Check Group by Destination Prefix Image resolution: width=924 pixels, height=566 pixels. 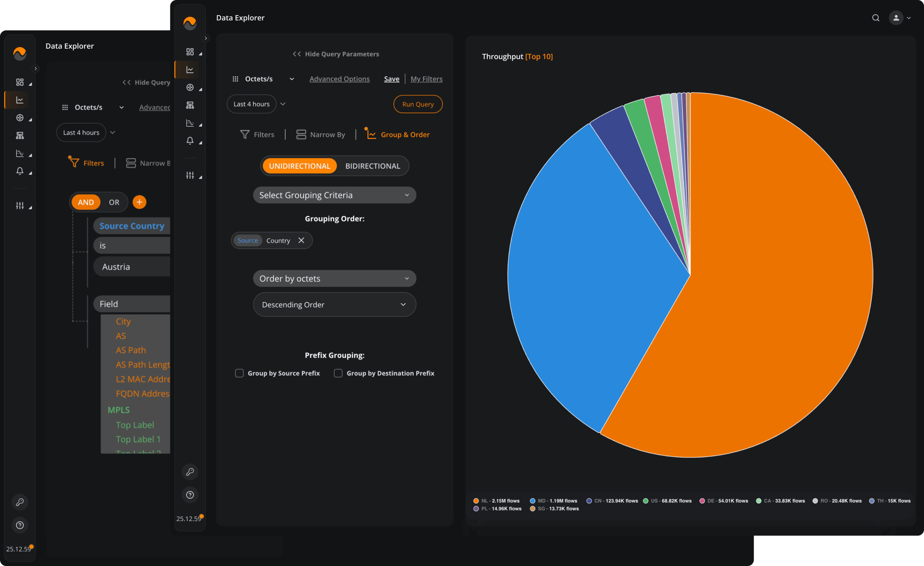pyautogui.click(x=338, y=373)
